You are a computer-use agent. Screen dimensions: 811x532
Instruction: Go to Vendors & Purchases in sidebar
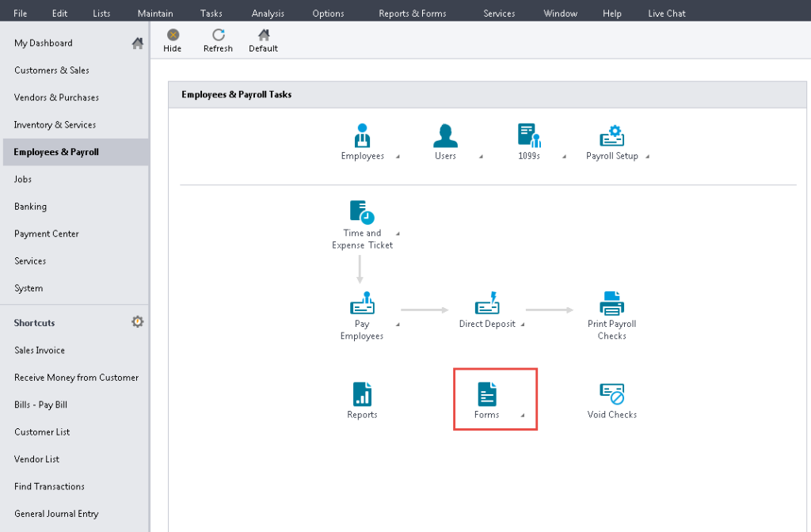[56, 97]
